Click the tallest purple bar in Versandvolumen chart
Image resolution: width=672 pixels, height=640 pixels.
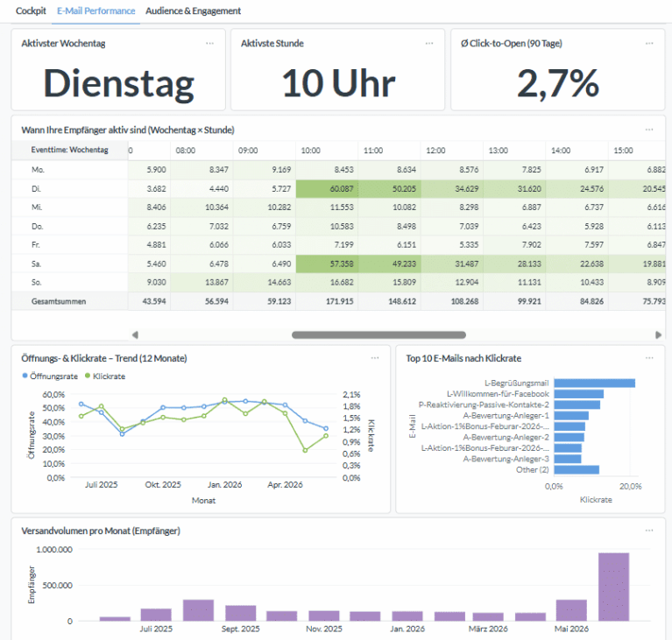(613, 587)
